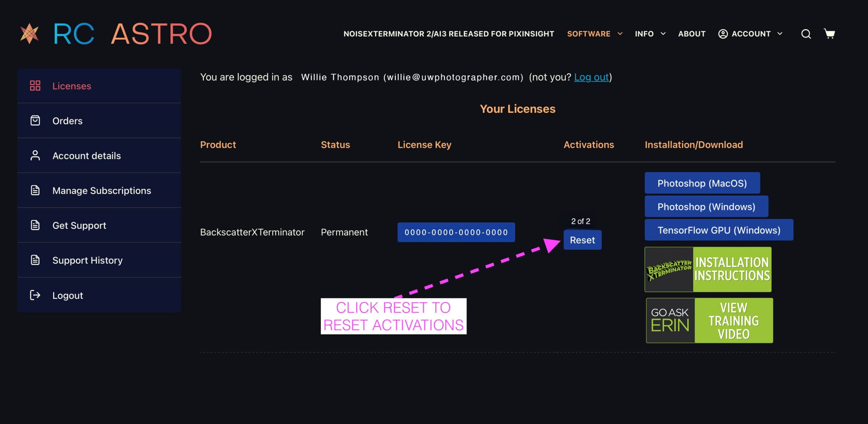Click the Activations column header
The width and height of the screenshot is (868, 424).
(589, 145)
